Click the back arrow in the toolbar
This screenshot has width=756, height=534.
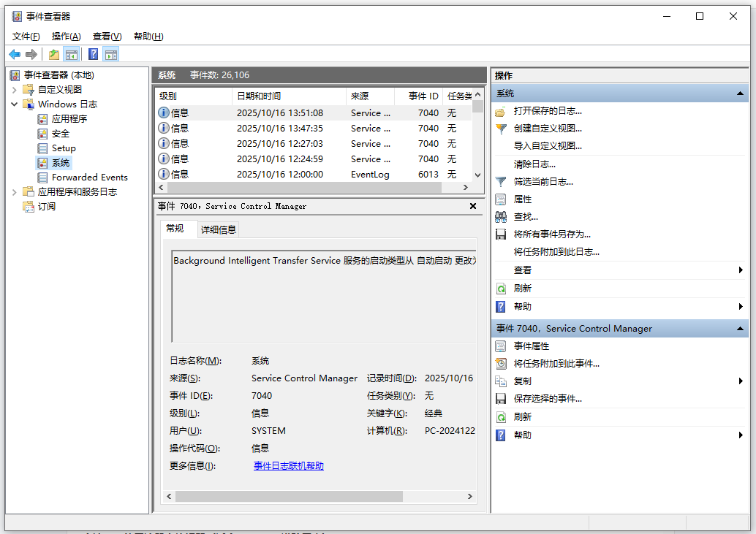(15, 54)
